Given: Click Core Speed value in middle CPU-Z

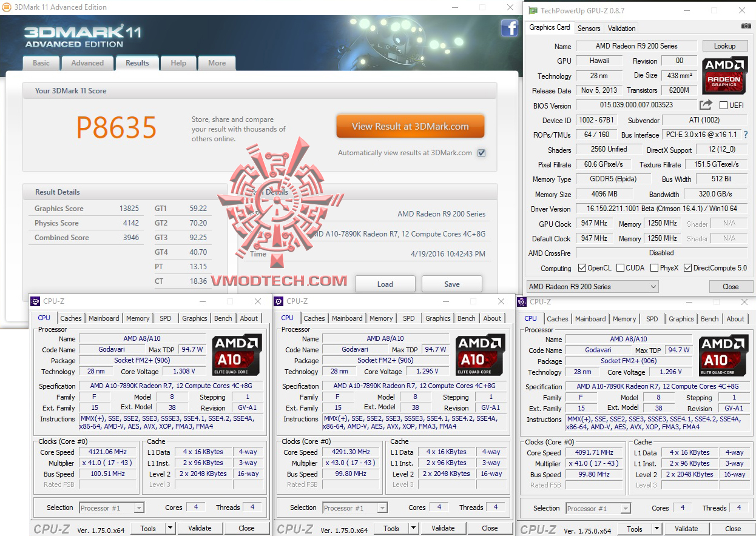Looking at the screenshot, I should pos(351,452).
